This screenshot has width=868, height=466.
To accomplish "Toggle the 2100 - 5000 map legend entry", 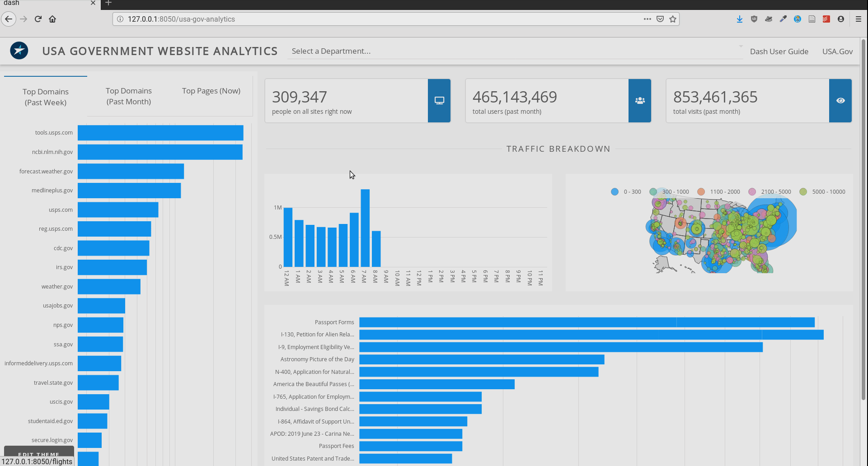I will [x=769, y=191].
